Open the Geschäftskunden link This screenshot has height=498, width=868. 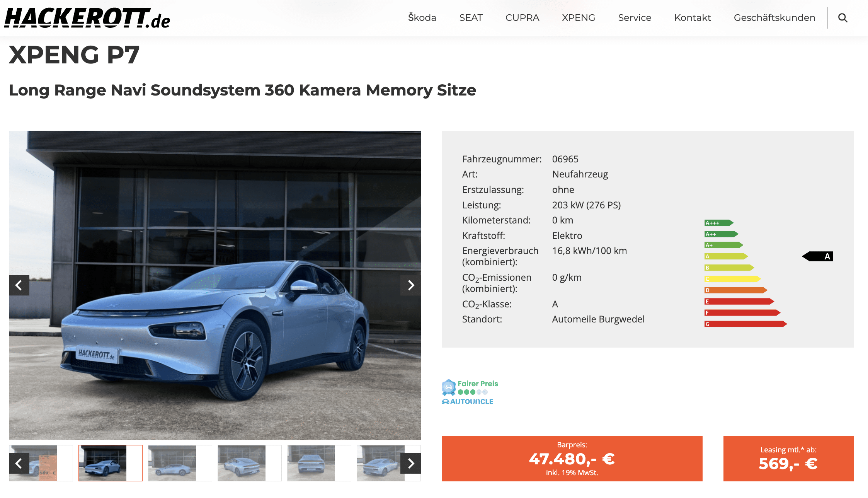click(x=774, y=18)
